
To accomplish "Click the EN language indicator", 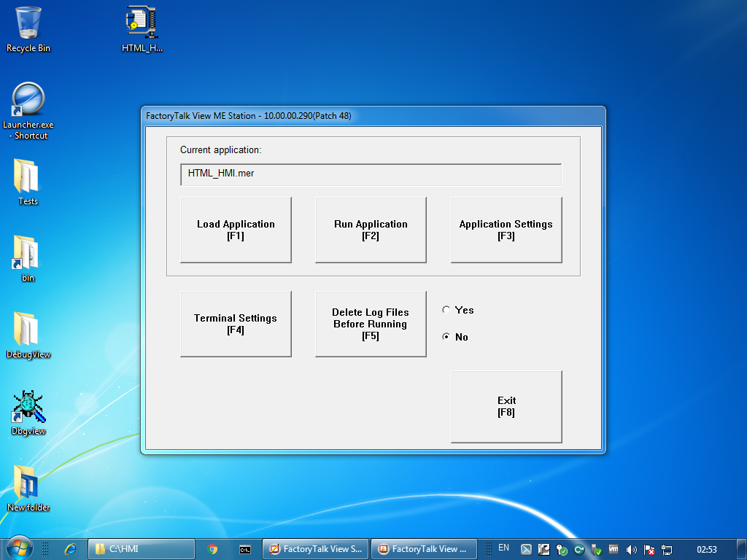I will tap(503, 548).
